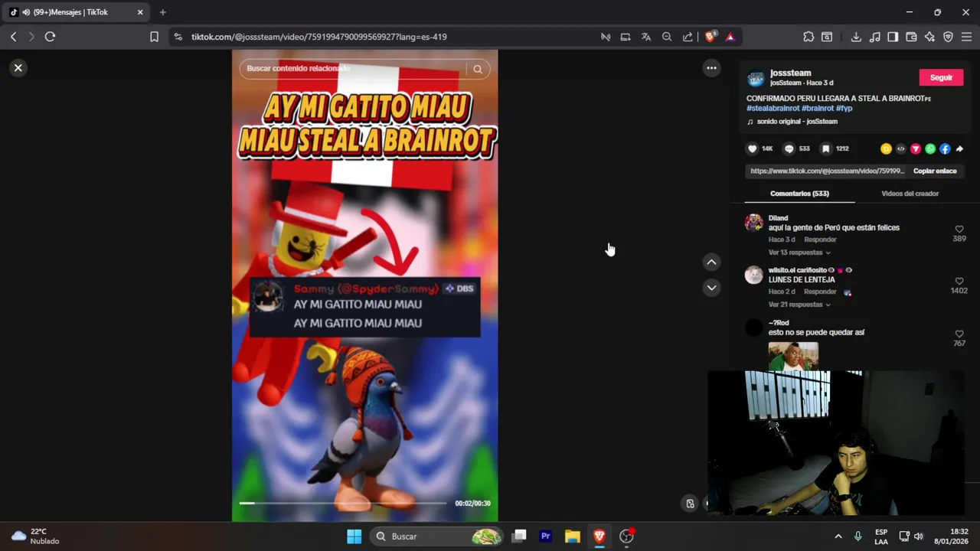This screenshot has height=551, width=980.
Task: Click the zoom-out magnifier icon in address bar
Action: point(667,37)
